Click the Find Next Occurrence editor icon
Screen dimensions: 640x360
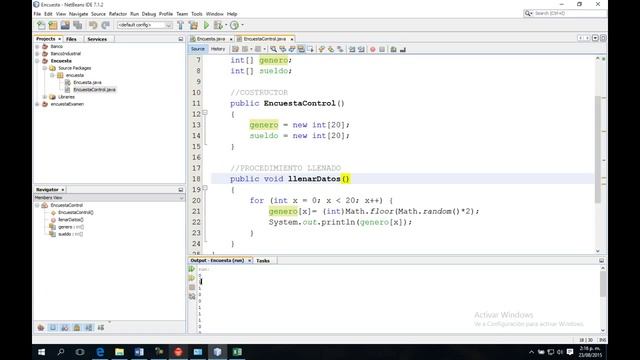[292, 49]
